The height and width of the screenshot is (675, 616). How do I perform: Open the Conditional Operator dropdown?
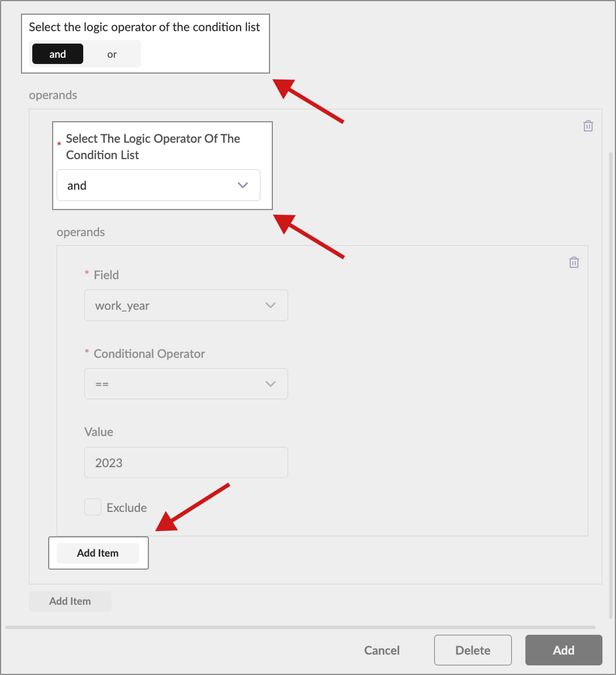176,384
